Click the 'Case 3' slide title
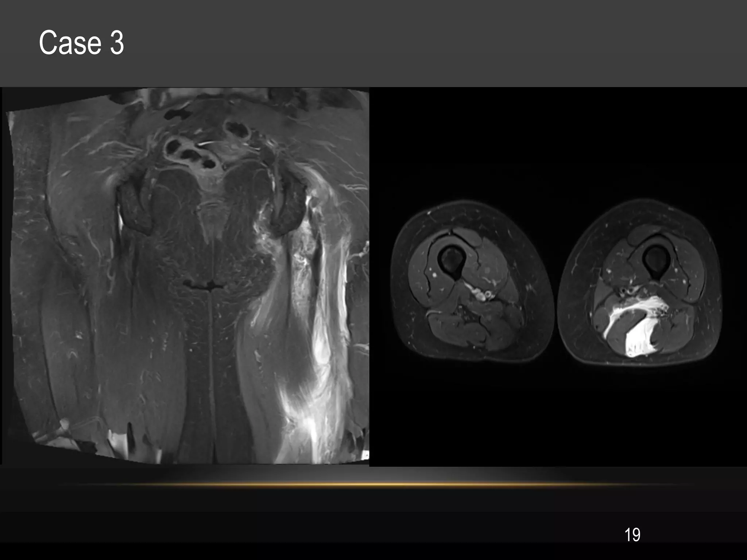The height and width of the screenshot is (560, 747). [81, 43]
